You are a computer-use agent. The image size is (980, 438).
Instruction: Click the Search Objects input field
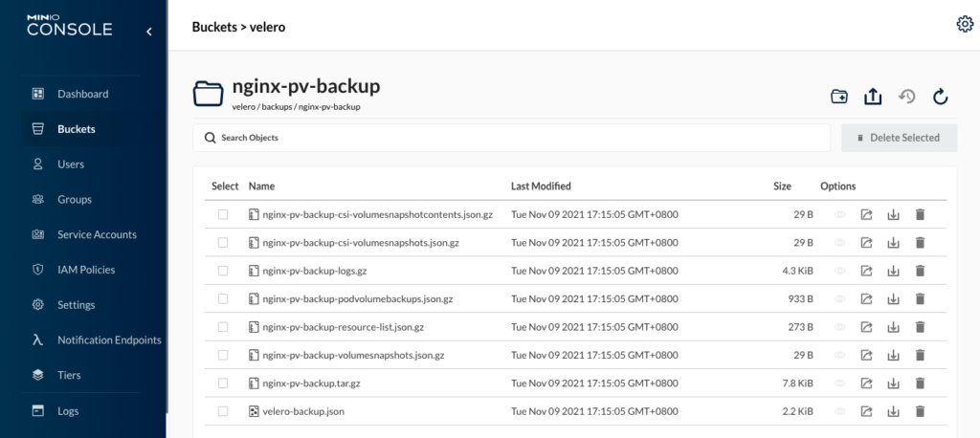point(517,138)
